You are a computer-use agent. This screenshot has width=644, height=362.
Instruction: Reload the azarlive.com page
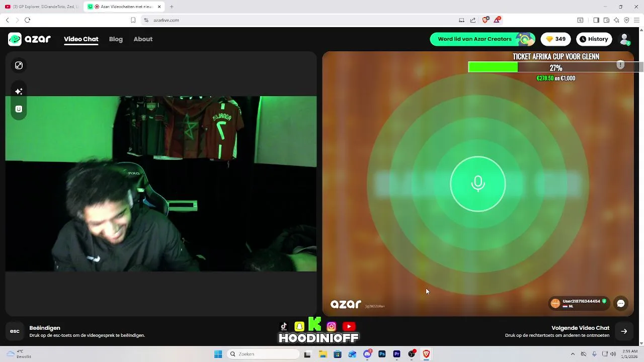coord(27,20)
